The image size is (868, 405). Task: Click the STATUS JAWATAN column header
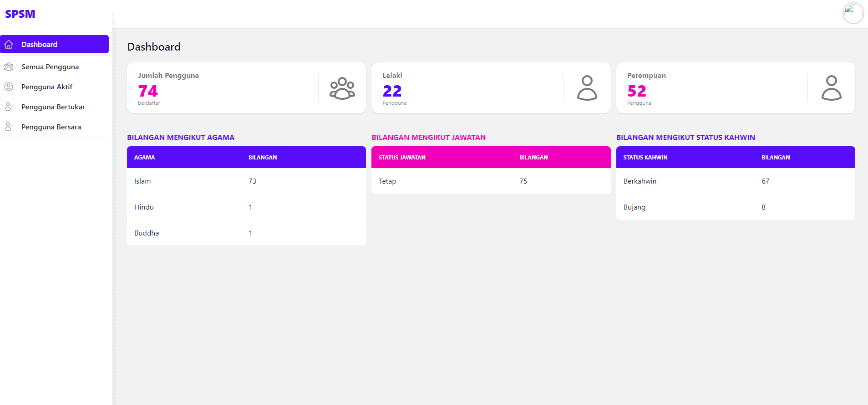402,157
